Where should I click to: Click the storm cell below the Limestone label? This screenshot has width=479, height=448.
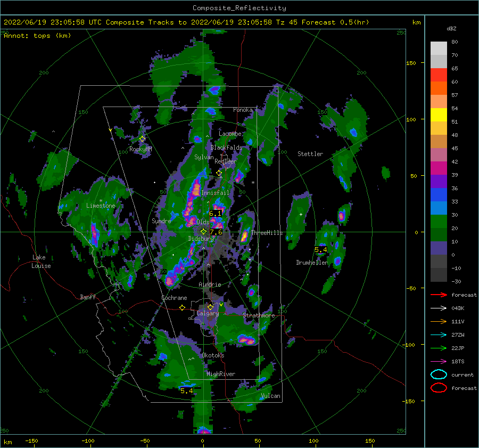95,234
